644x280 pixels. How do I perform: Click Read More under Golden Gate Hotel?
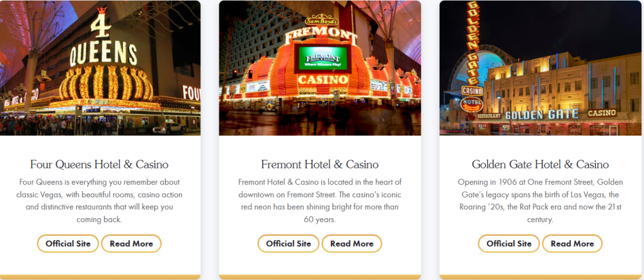pyautogui.click(x=572, y=243)
